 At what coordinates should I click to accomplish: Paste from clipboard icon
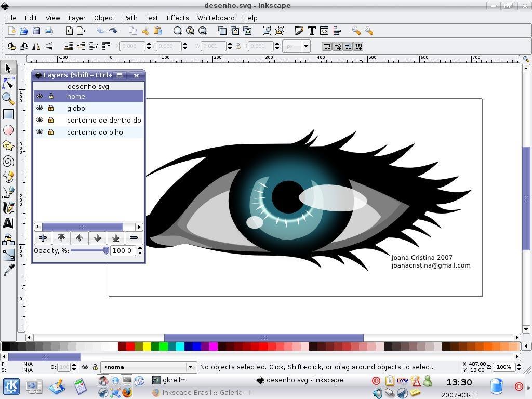pyautogui.click(x=158, y=31)
